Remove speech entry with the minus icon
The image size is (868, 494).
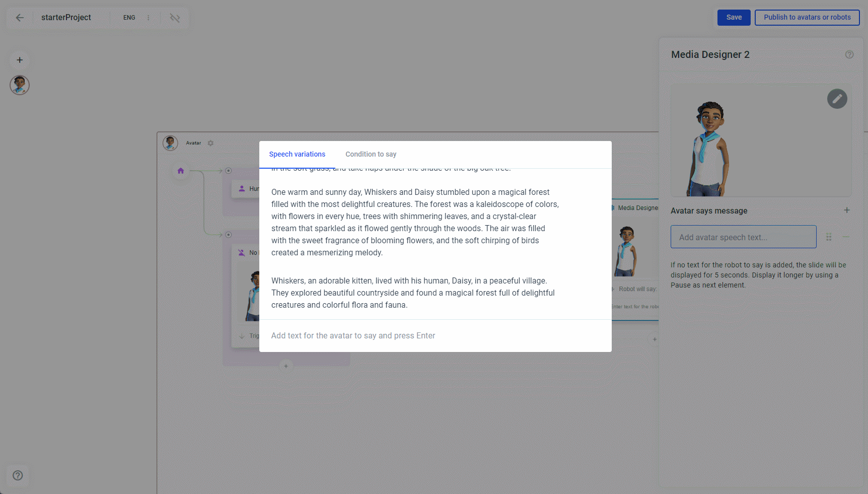[846, 237]
